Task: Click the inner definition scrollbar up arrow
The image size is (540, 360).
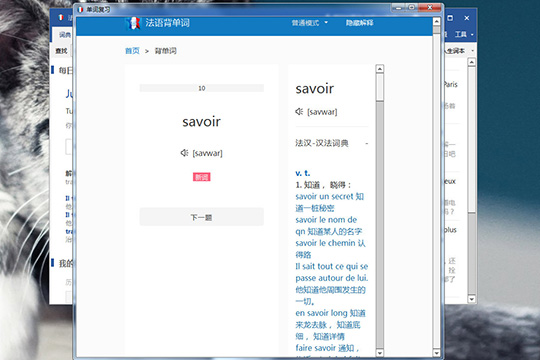Action: pyautogui.click(x=380, y=69)
